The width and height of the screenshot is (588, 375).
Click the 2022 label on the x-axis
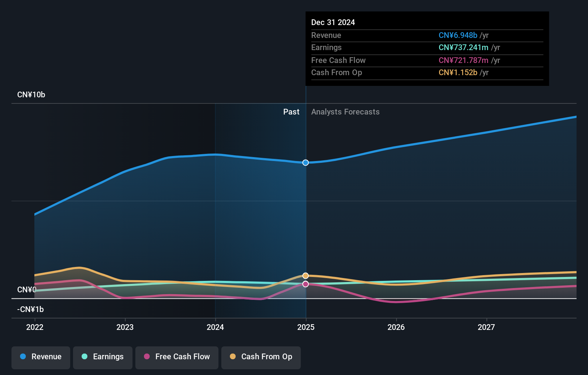coord(35,327)
